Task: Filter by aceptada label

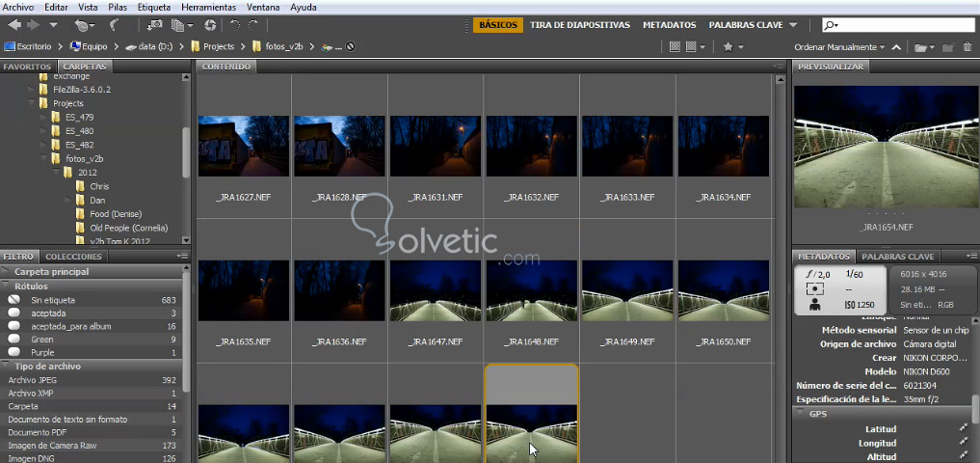Action: click(x=92, y=313)
